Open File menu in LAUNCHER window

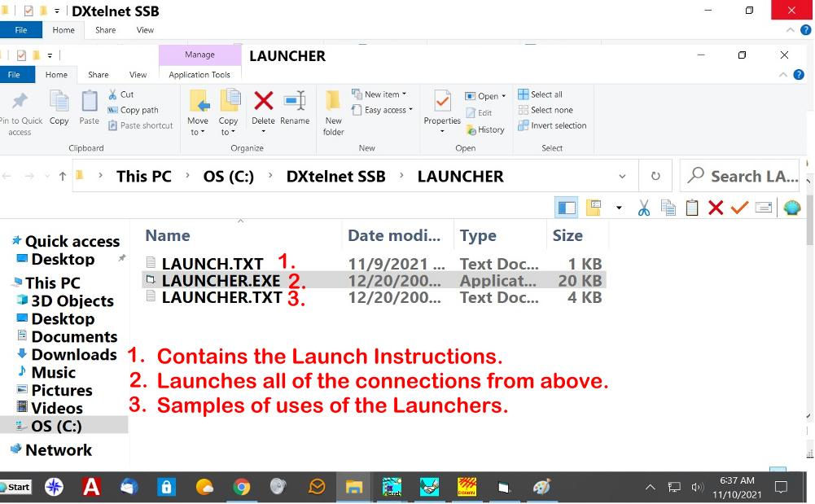14,75
